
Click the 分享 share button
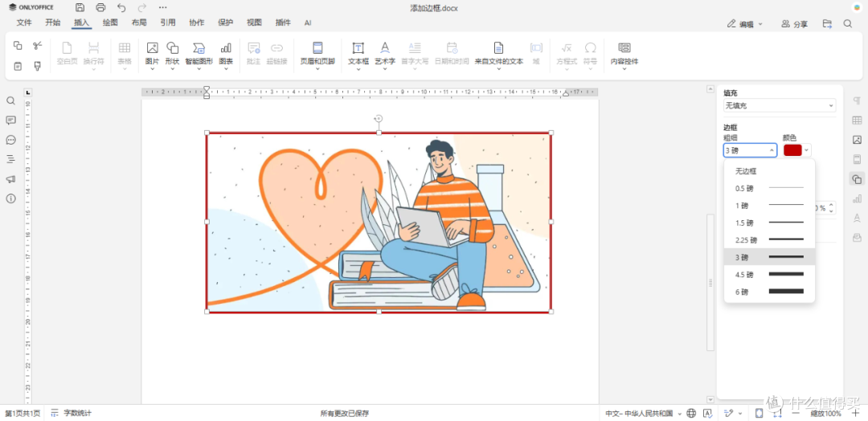coord(794,24)
